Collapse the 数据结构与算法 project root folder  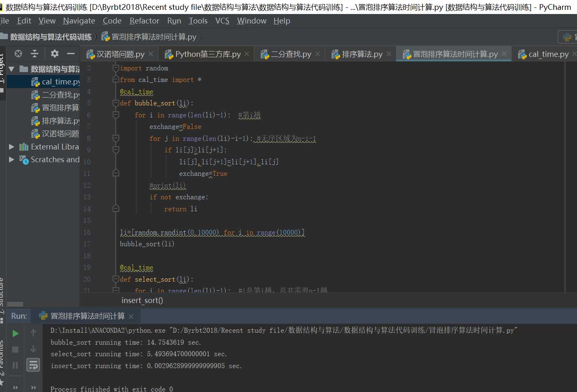pos(12,69)
